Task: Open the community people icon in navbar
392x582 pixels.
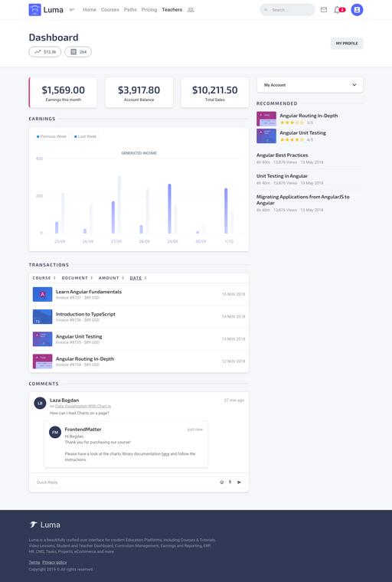Action: tap(191, 10)
